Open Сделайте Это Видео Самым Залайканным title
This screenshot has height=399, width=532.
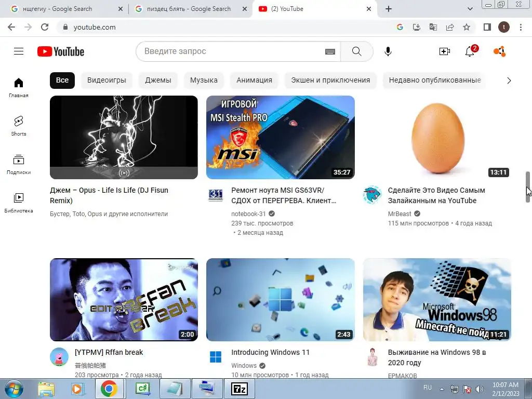(436, 195)
